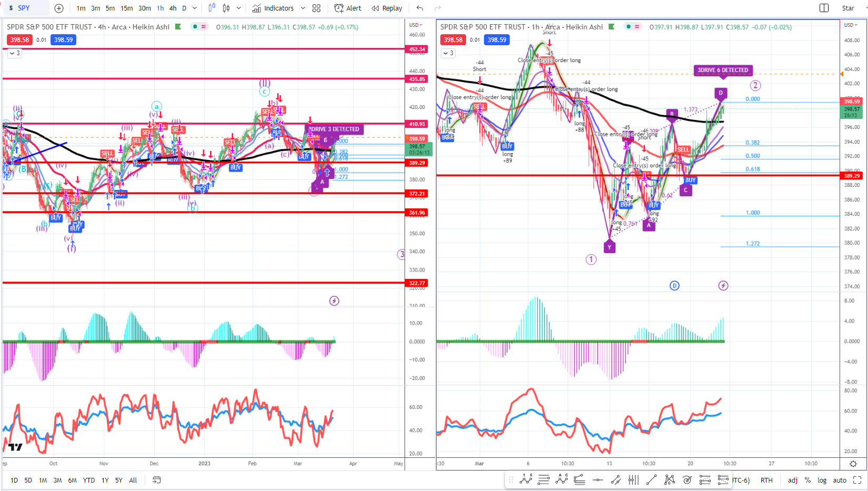Select the horizontal lines list drawing tool

[544, 479]
